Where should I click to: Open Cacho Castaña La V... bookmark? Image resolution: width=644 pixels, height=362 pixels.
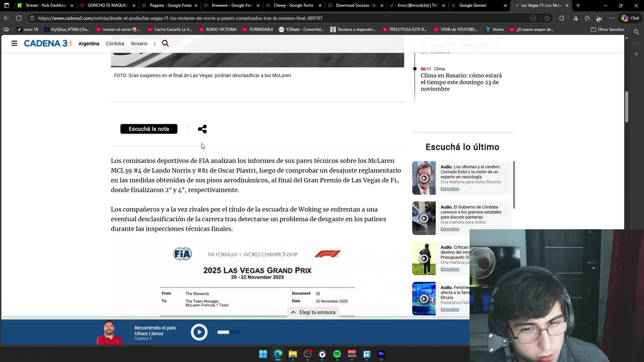[x=169, y=29]
